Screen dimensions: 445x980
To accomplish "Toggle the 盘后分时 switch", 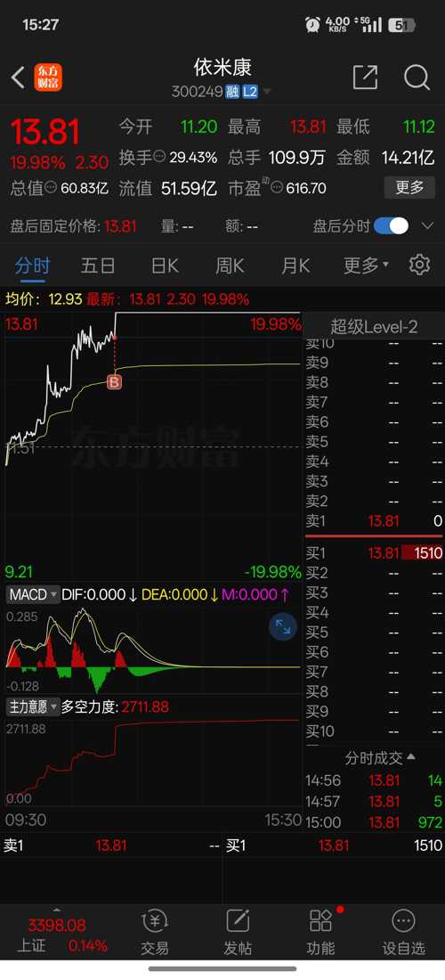I will click(392, 225).
